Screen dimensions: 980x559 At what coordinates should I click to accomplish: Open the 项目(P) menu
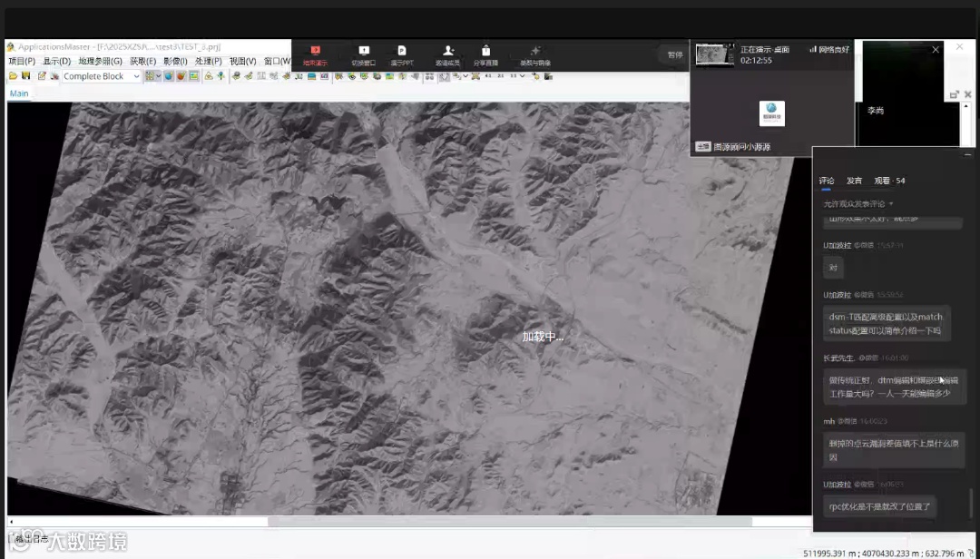[22, 61]
